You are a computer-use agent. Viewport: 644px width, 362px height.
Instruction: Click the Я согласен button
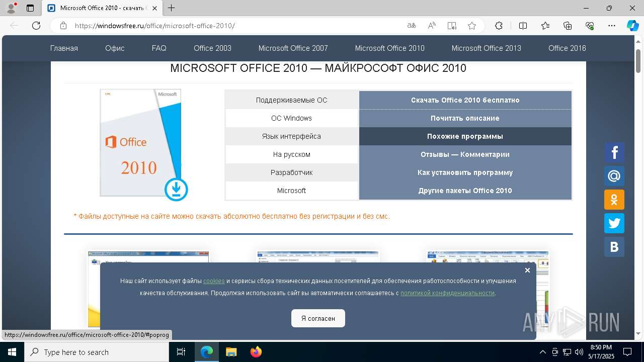(318, 318)
